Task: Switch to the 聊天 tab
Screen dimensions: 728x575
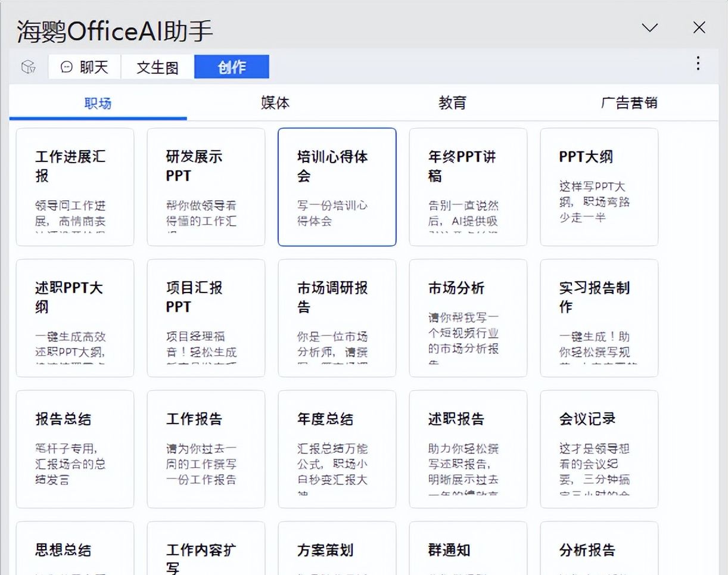Action: pos(85,67)
